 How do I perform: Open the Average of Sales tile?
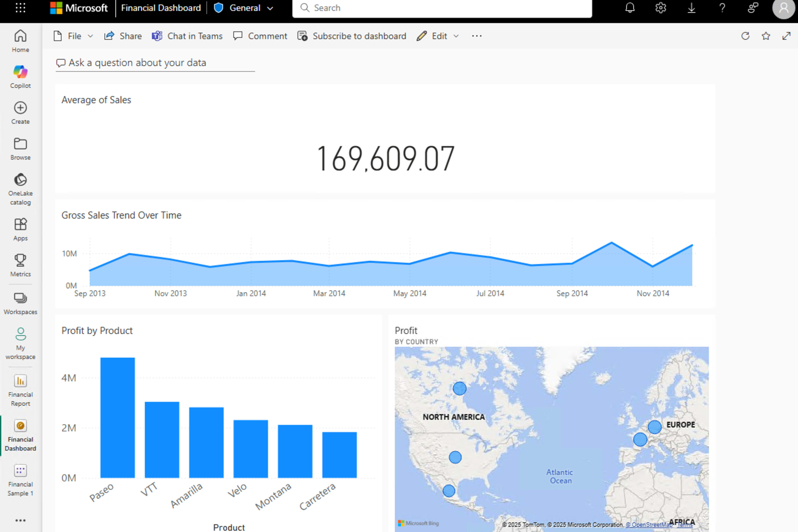click(x=385, y=138)
